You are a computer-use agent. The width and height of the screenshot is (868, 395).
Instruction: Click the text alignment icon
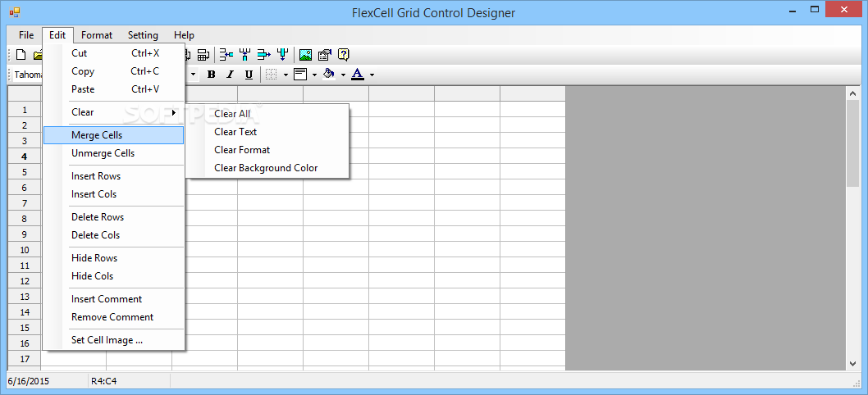(300, 75)
